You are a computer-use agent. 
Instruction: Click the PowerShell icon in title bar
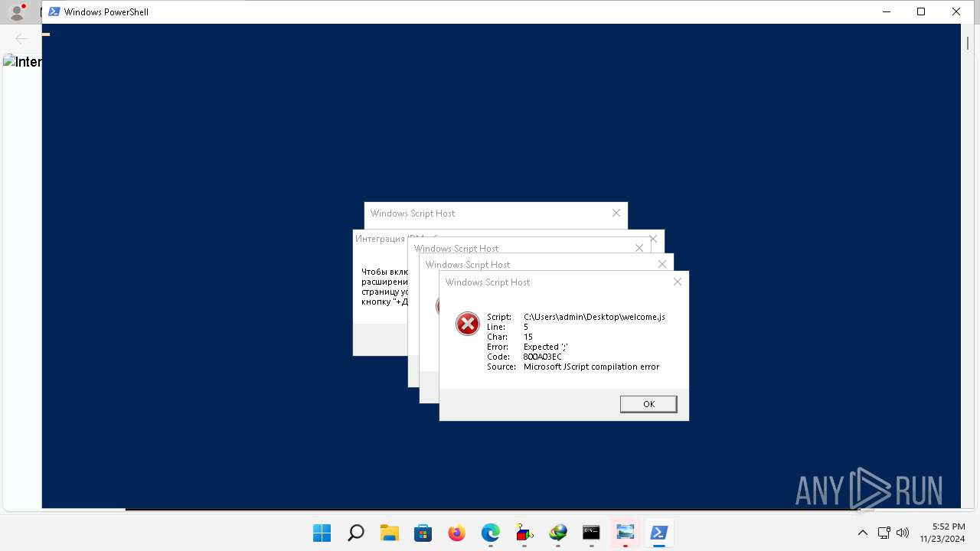(54, 11)
